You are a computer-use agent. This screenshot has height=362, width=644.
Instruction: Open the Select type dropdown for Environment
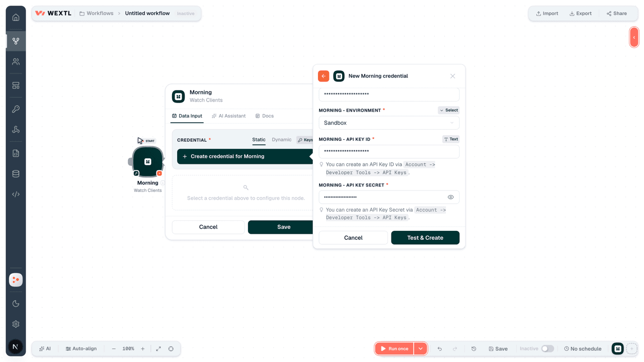tap(448, 110)
